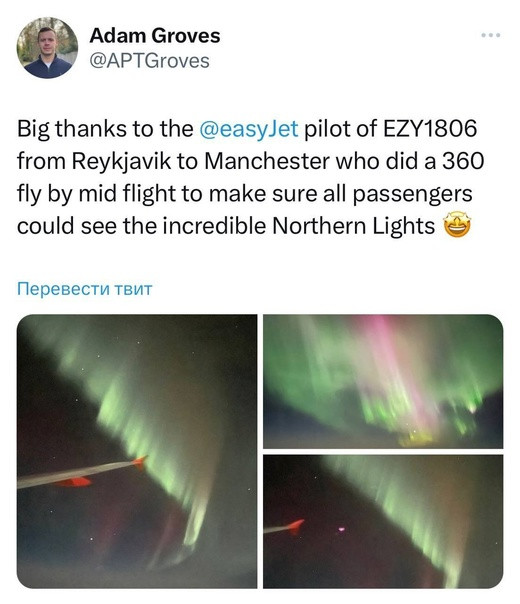The height and width of the screenshot is (604, 520).
Task: Click the @APTGroves handle
Action: 149,61
